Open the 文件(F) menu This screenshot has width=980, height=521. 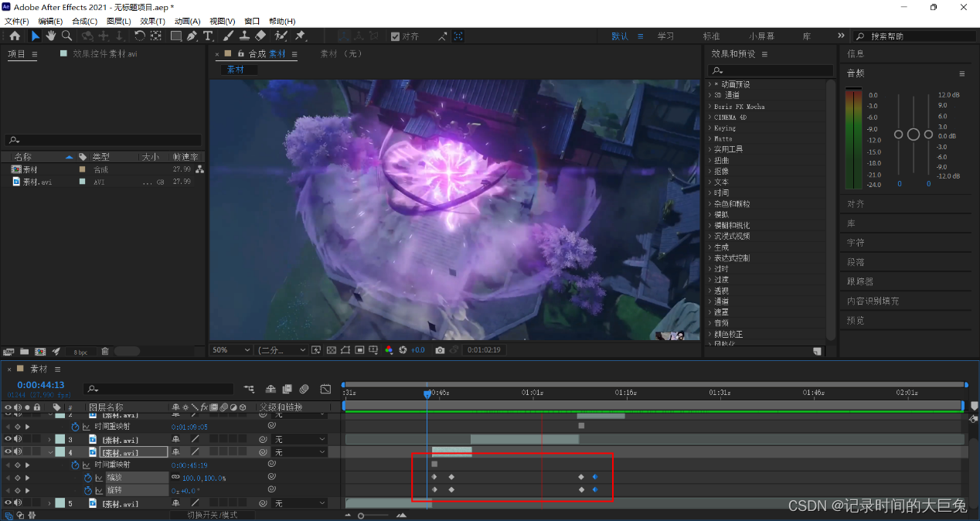(x=16, y=21)
